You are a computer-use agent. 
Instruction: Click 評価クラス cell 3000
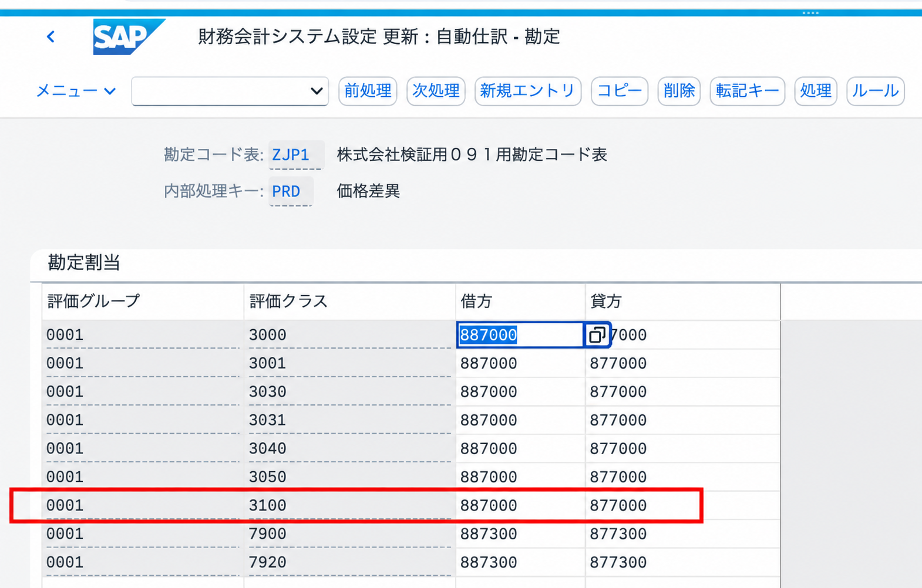point(349,335)
